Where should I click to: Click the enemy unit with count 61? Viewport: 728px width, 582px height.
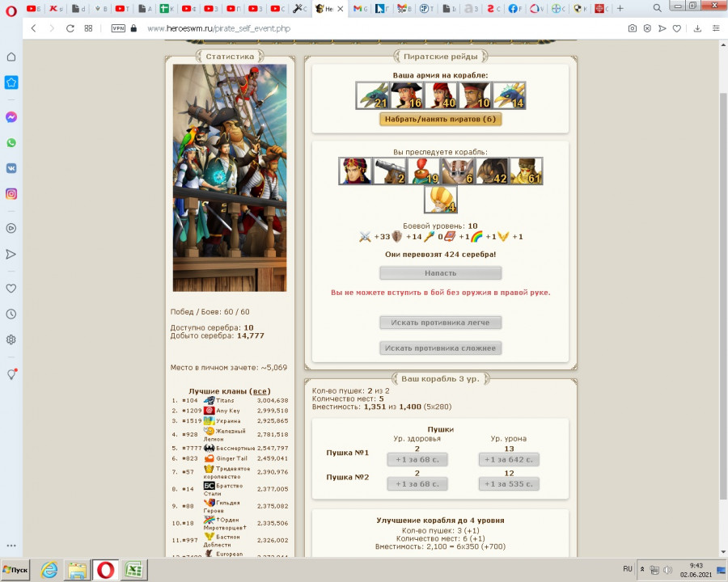tap(526, 171)
